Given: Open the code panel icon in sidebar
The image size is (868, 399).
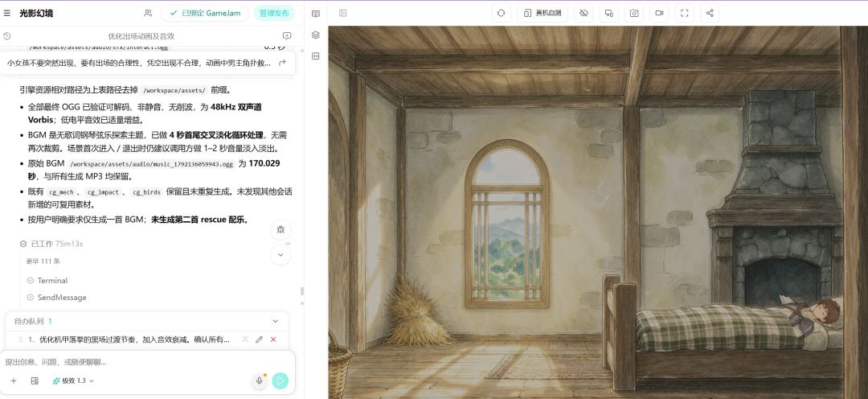Looking at the screenshot, I should point(316,56).
